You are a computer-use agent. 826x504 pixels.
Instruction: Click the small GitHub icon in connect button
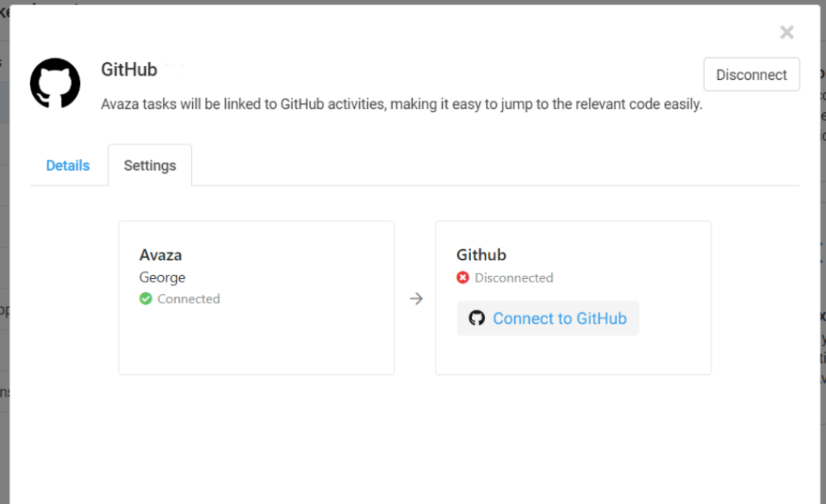pyautogui.click(x=477, y=318)
